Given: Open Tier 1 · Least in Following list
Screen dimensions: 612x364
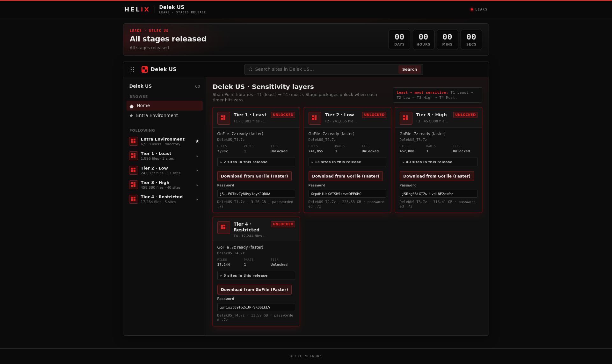Looking at the screenshot, I should [x=164, y=156].
